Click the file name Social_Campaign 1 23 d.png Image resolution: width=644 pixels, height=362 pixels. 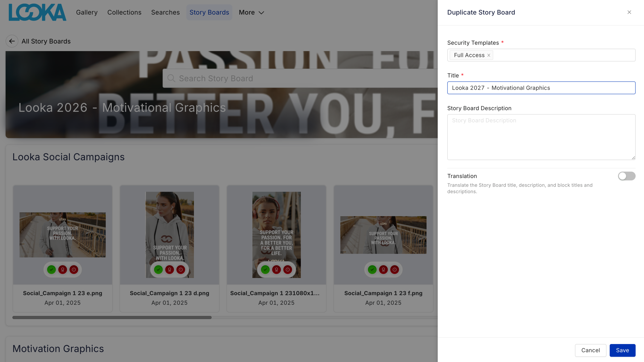coord(170,293)
